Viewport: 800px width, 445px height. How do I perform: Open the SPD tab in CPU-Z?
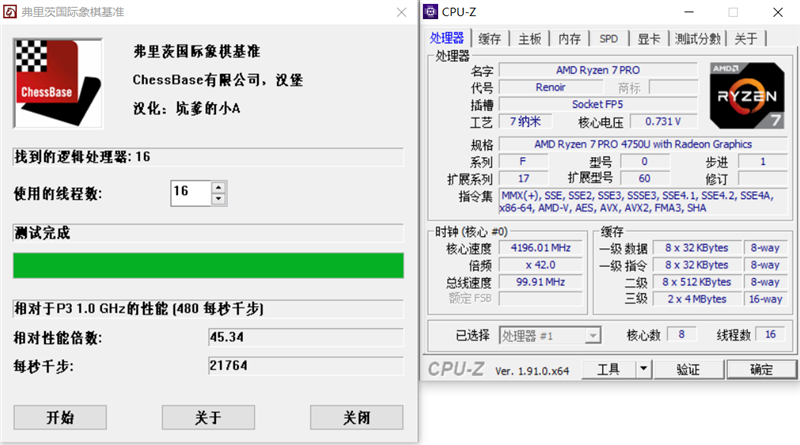pos(609,39)
